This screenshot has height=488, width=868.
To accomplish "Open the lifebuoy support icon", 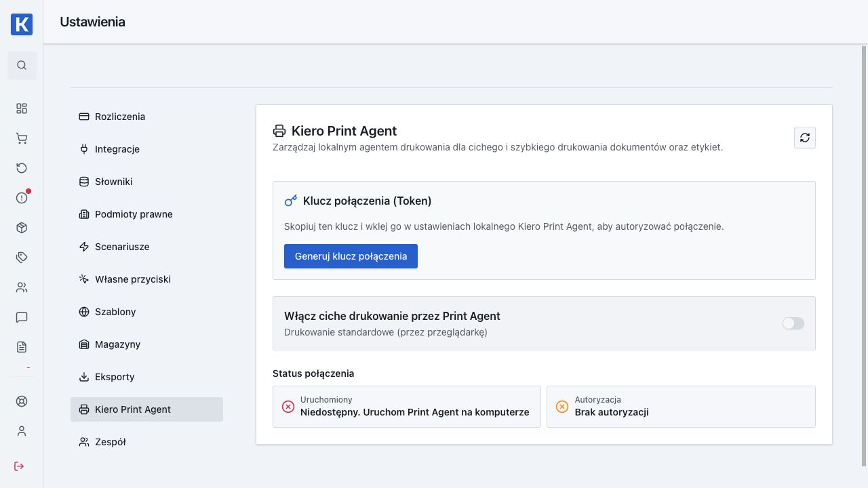I will (x=22, y=401).
